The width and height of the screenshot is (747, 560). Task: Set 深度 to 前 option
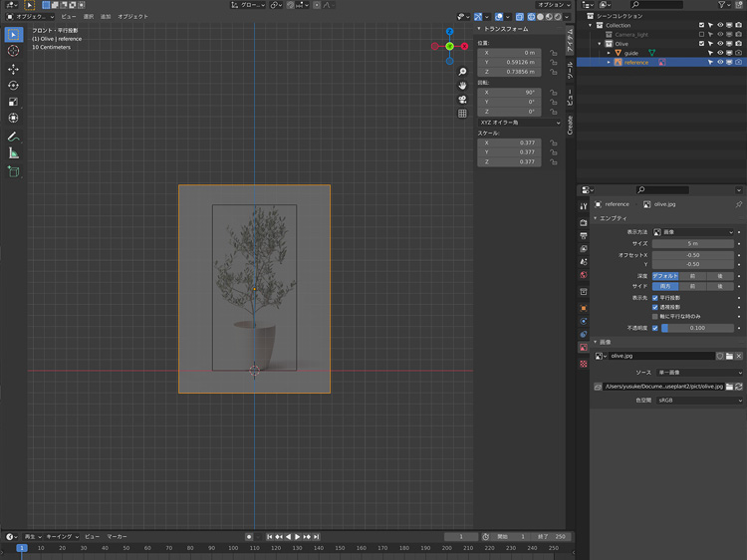tap(693, 275)
